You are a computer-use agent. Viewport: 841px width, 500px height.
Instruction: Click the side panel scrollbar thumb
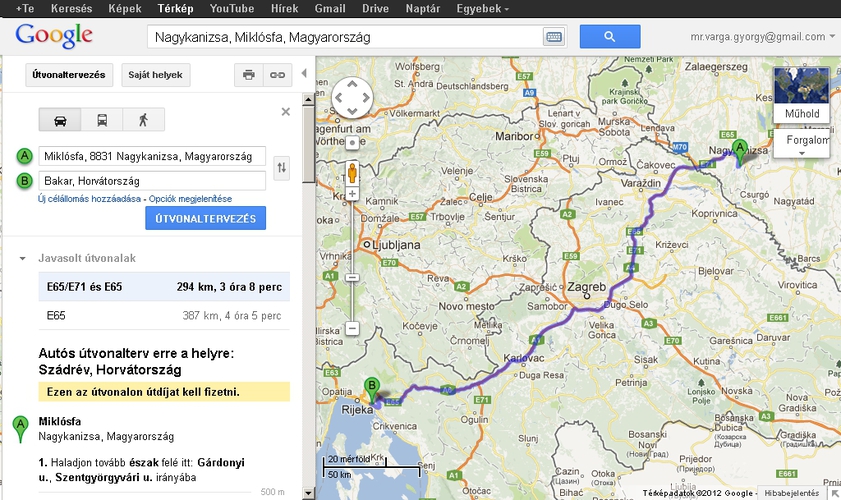pyautogui.click(x=308, y=145)
